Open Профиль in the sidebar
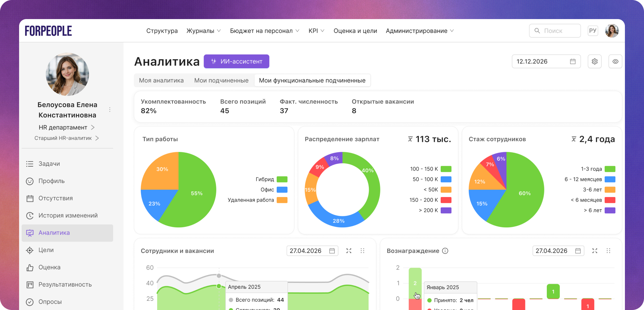The height and width of the screenshot is (310, 644). click(x=67, y=181)
